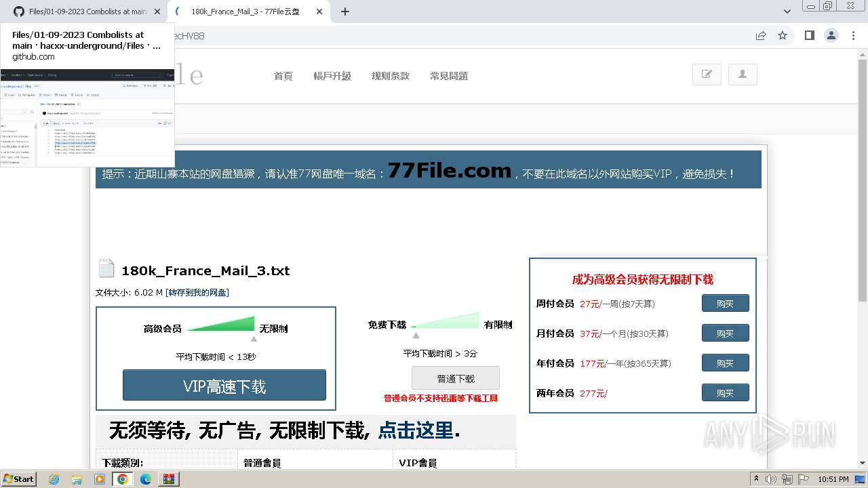Viewport: 868px width, 488px height.
Task: Open new tab with plus button
Action: pos(345,12)
